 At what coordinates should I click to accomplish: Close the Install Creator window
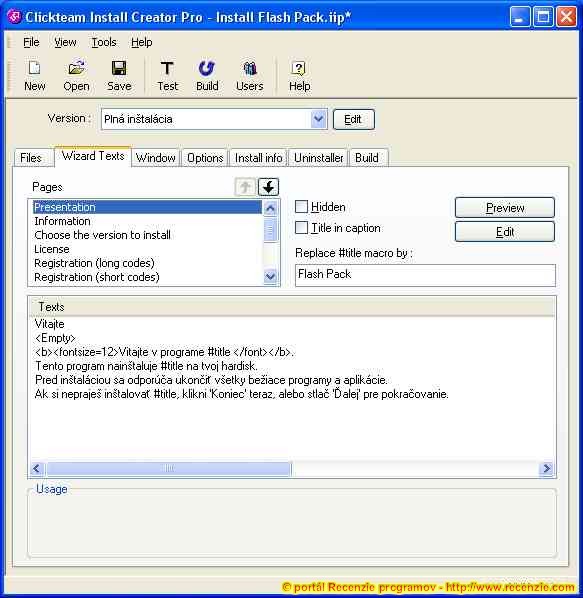coord(566,17)
